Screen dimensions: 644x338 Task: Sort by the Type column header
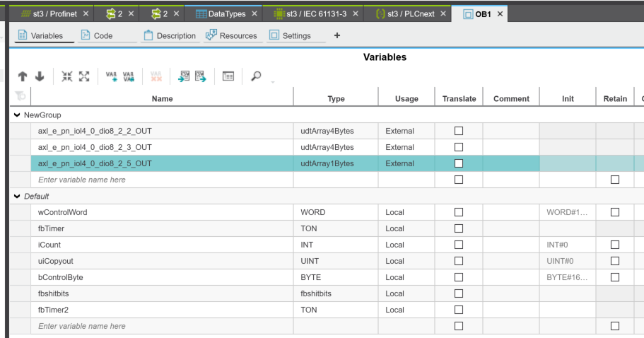point(336,99)
